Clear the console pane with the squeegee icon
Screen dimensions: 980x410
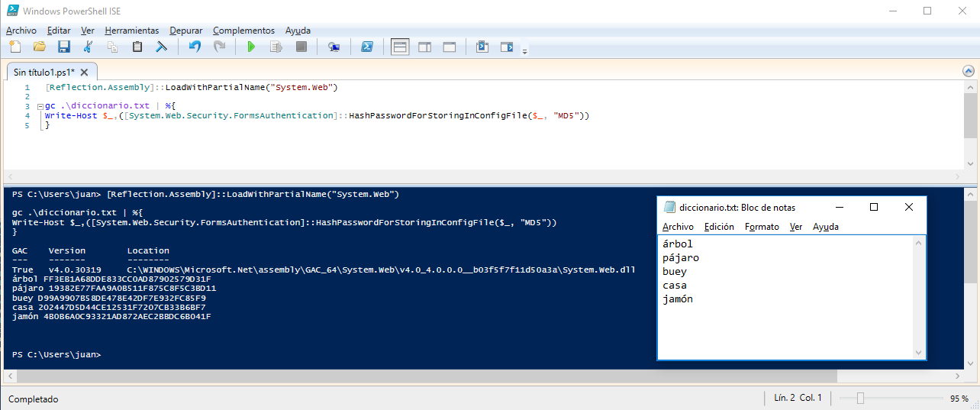pyautogui.click(x=162, y=47)
